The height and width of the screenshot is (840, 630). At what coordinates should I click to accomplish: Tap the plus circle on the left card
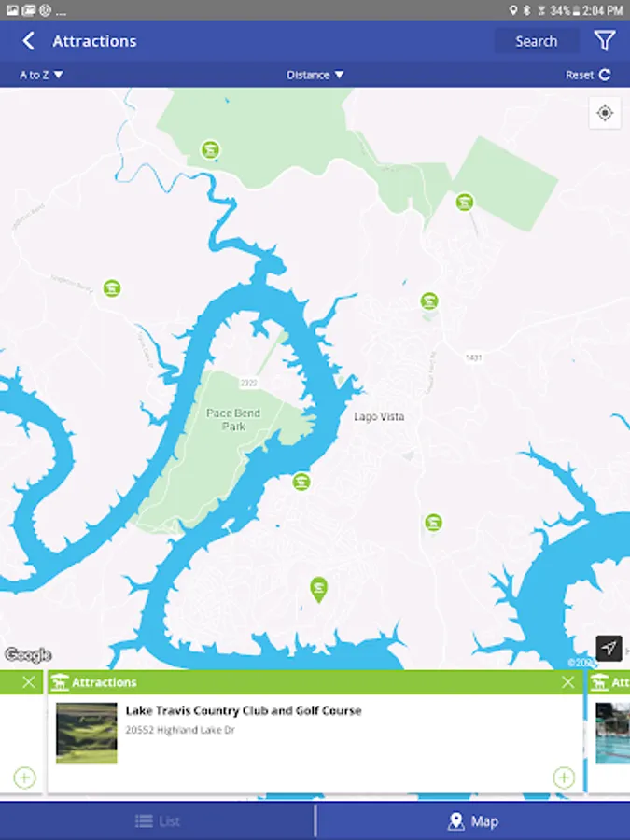(24, 777)
